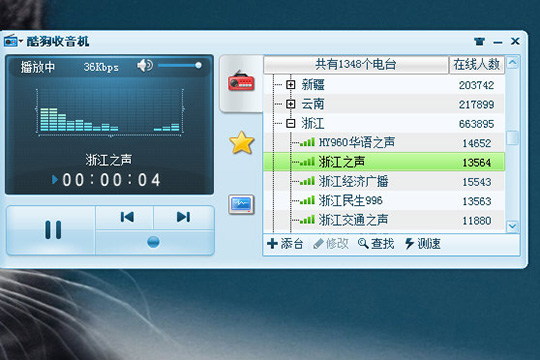Select station 浙江之声 in list

point(384,162)
